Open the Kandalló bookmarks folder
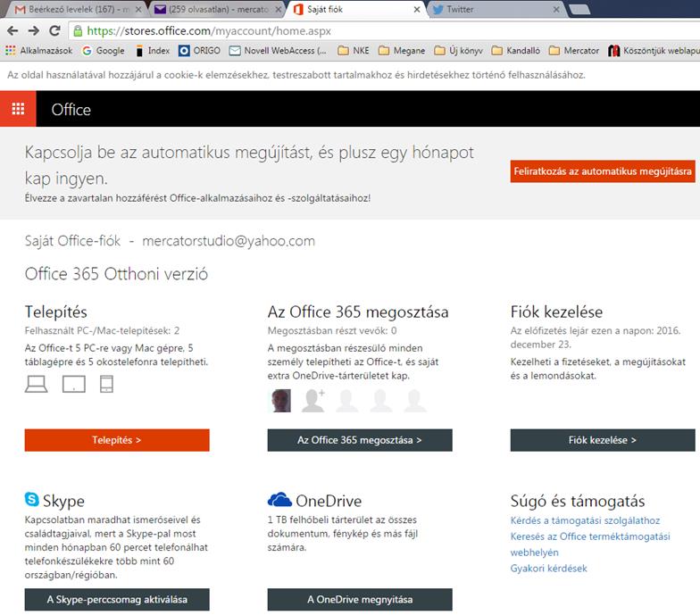This screenshot has width=700, height=615. tap(516, 50)
